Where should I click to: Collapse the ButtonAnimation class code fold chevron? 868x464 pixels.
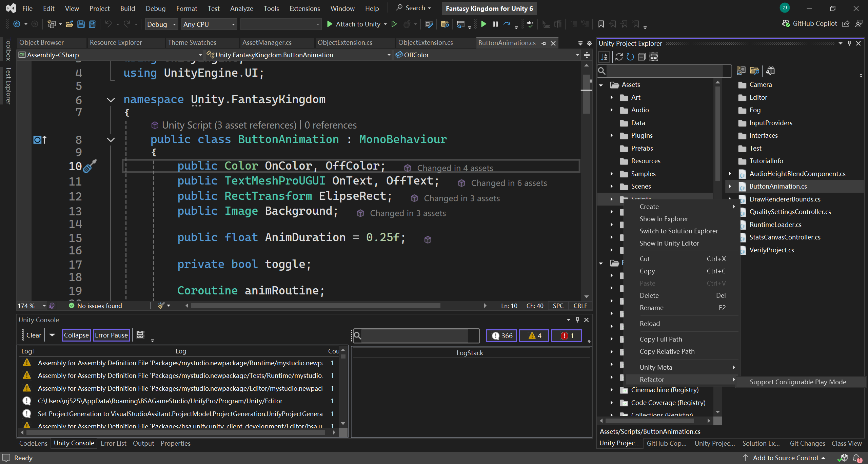click(x=111, y=139)
